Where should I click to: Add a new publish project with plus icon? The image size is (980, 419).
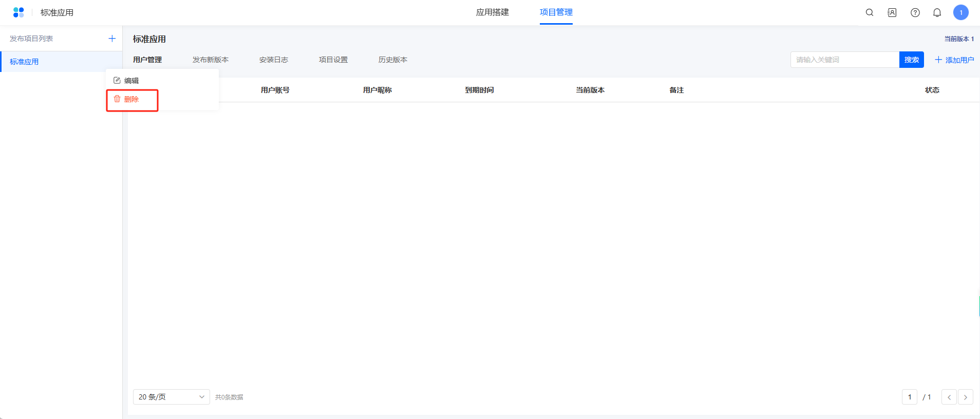[x=112, y=39]
